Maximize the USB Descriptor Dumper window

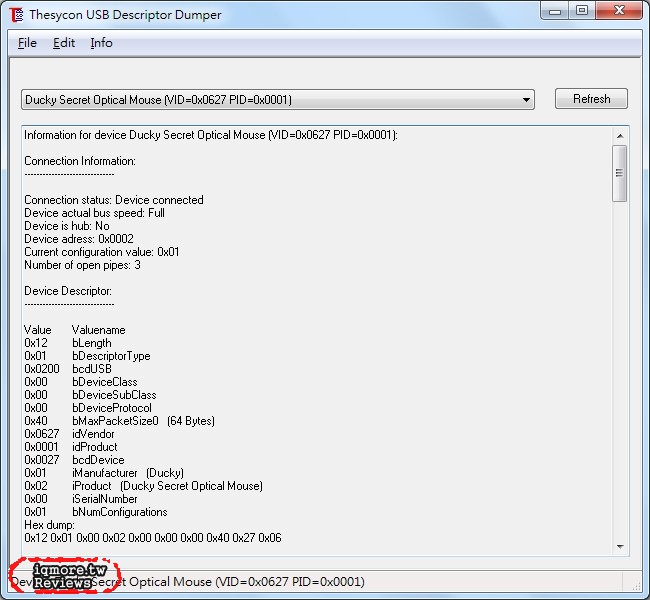582,11
